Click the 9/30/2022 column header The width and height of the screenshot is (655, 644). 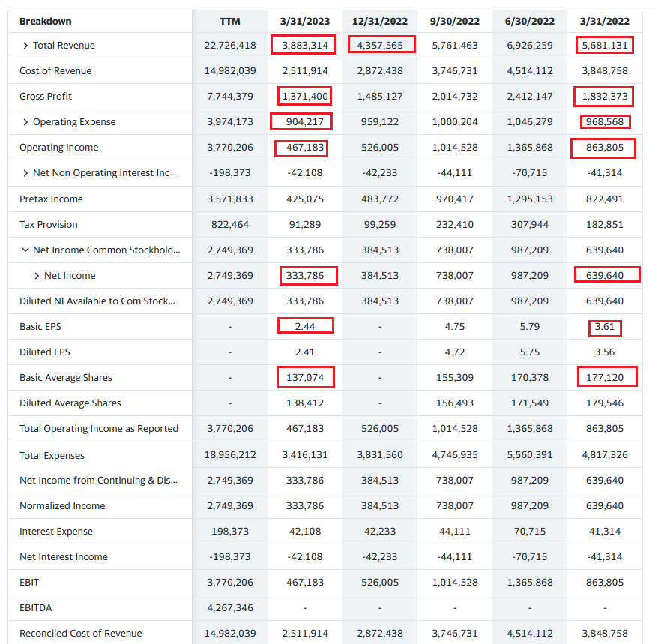(x=455, y=21)
